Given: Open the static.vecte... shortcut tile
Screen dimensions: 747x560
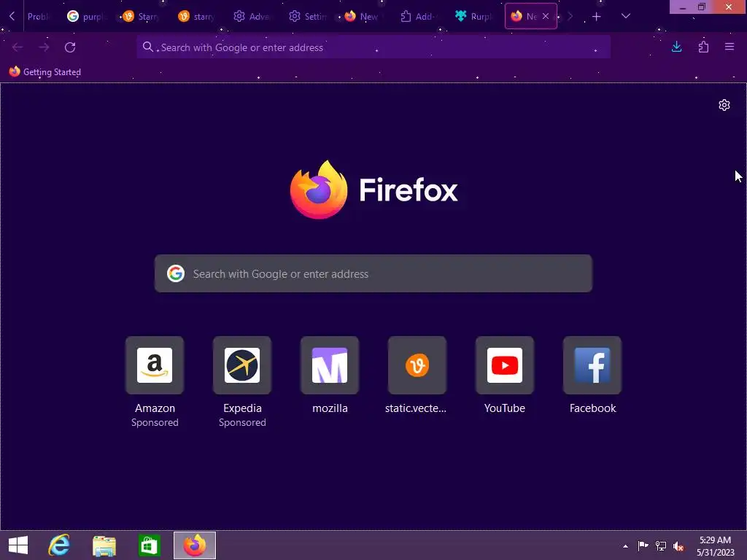Looking at the screenshot, I should pyautogui.click(x=417, y=365).
